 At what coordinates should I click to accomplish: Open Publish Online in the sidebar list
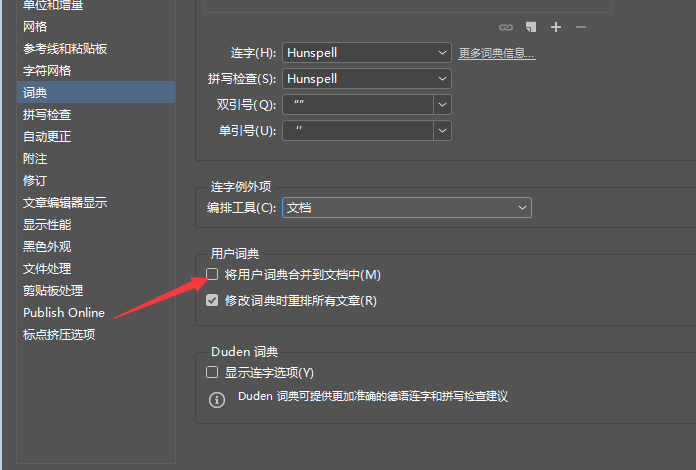point(64,313)
